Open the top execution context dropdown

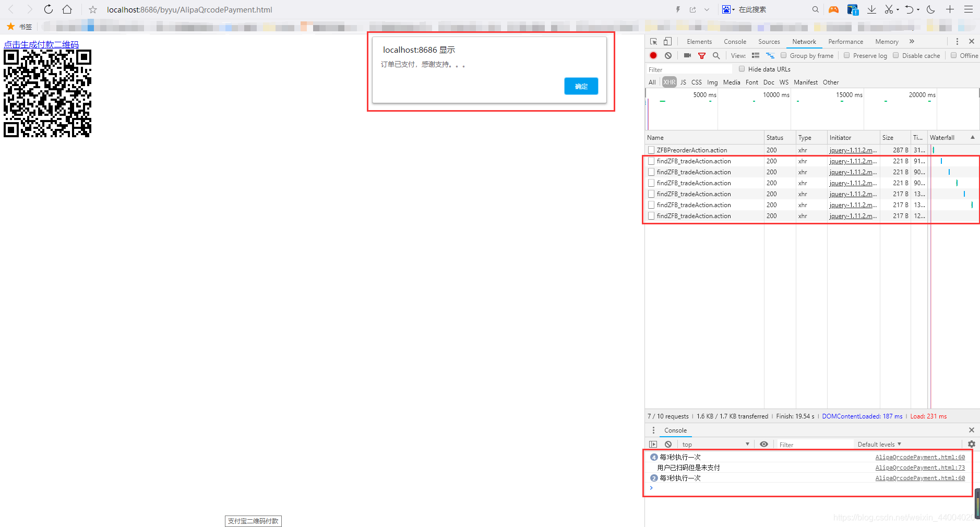pos(715,445)
